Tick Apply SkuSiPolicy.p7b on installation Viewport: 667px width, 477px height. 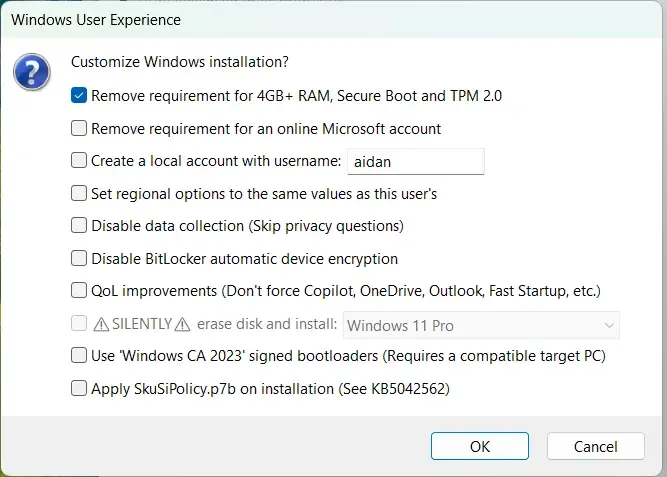pos(79,388)
